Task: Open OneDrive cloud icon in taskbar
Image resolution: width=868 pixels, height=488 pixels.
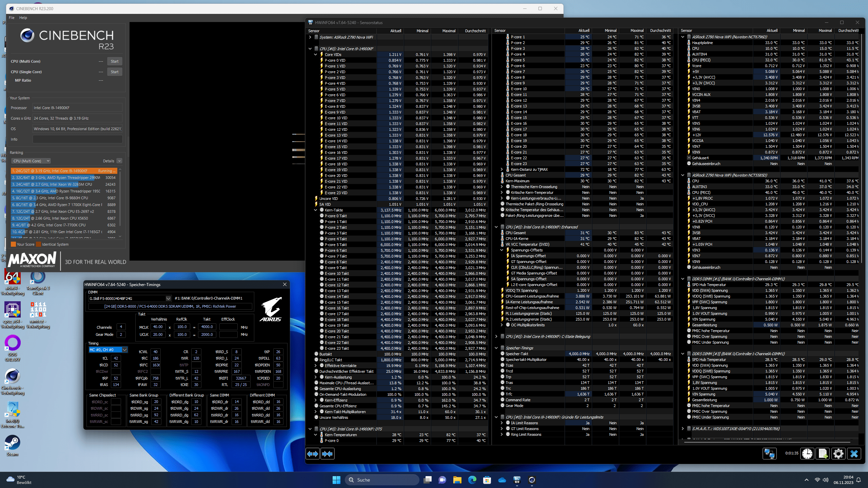Action: pyautogui.click(x=502, y=480)
